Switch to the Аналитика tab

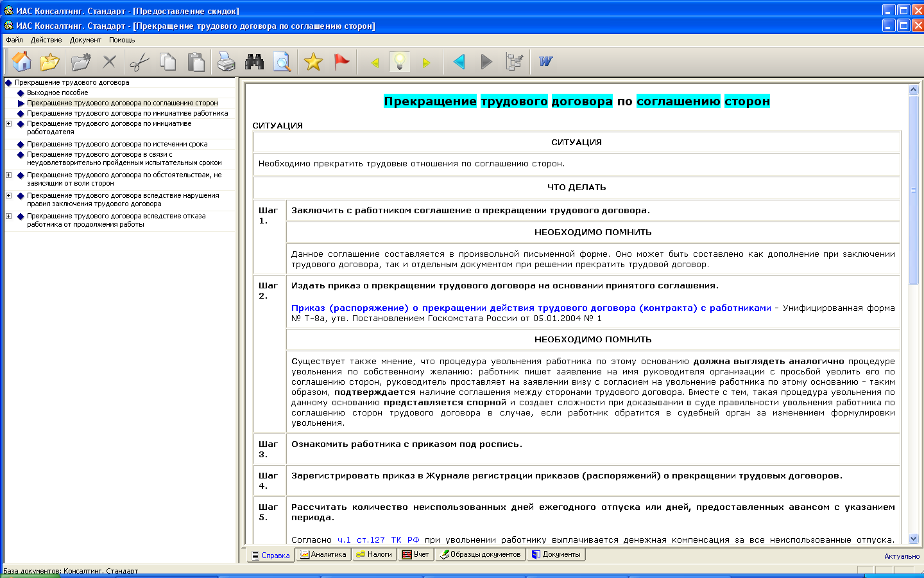tap(323, 554)
